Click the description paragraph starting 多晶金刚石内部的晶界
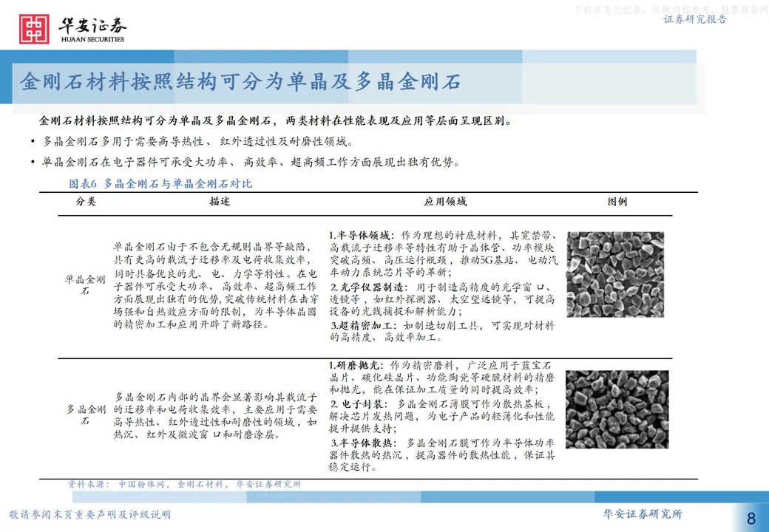This screenshot has width=769, height=532. click(x=216, y=415)
